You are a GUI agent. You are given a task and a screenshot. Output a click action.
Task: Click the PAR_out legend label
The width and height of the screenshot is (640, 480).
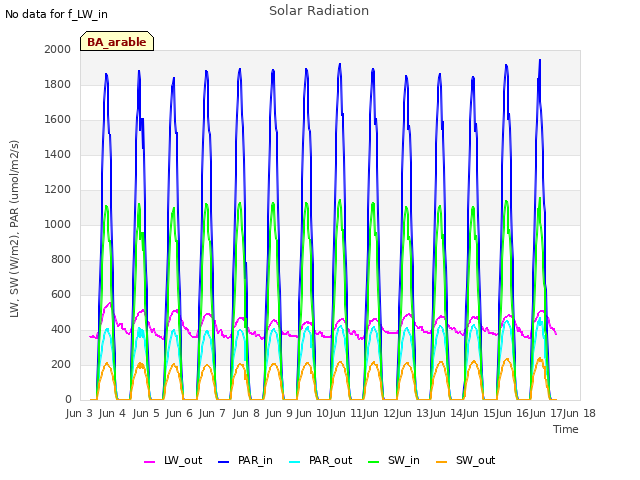click(x=330, y=460)
